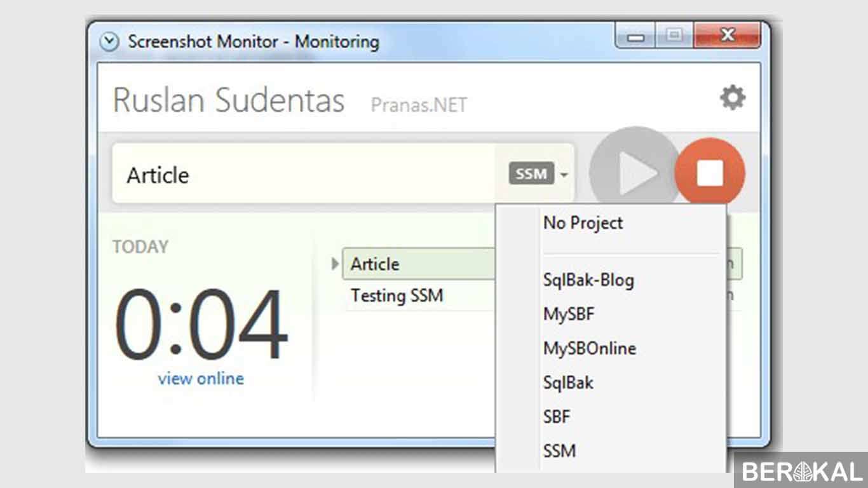
Task: Select the Testing SSM row
Action: [419, 295]
